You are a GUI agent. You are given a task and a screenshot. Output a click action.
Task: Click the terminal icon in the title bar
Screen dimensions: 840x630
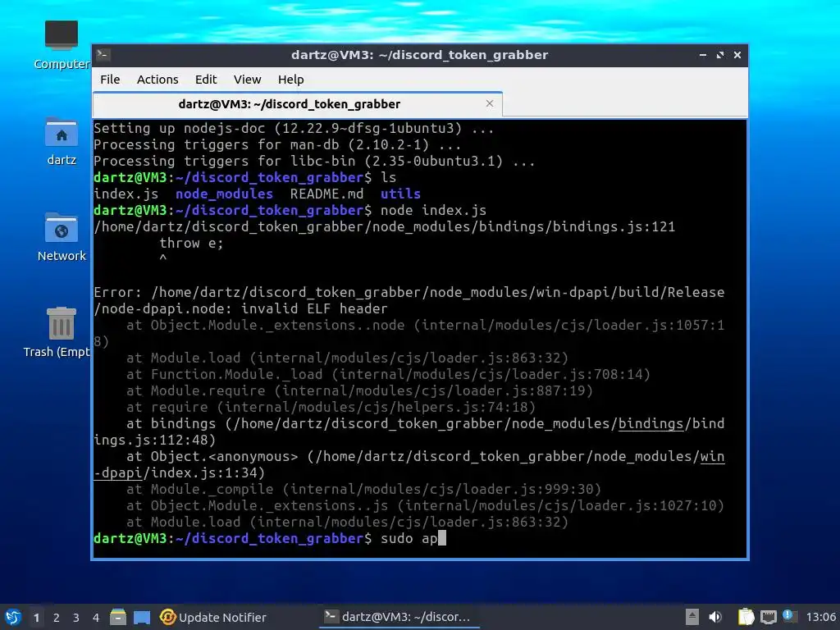click(x=103, y=55)
